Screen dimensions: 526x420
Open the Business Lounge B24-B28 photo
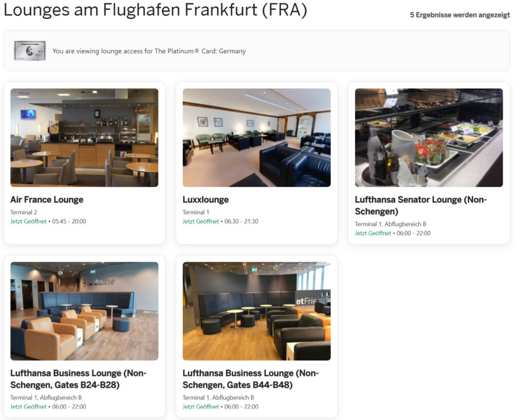84,311
